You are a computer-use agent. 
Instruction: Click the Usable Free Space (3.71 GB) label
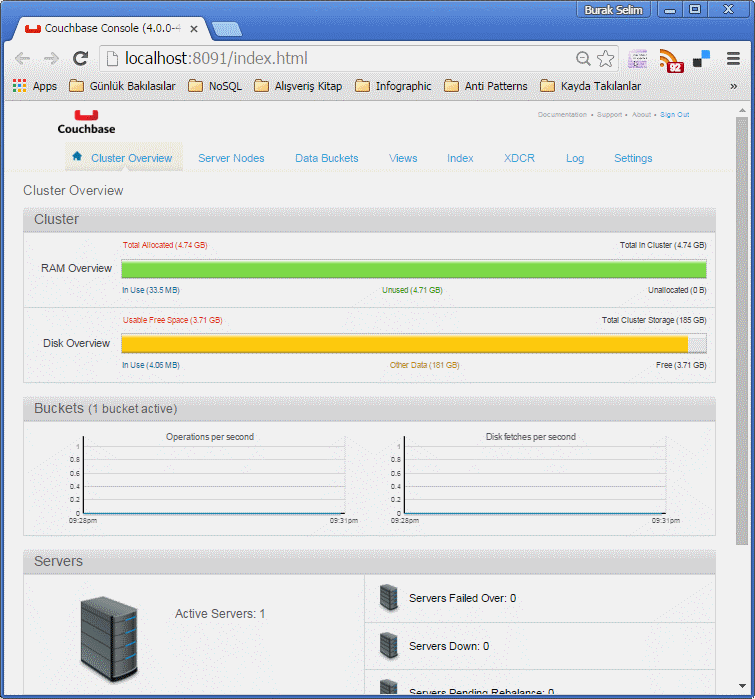pos(172,320)
